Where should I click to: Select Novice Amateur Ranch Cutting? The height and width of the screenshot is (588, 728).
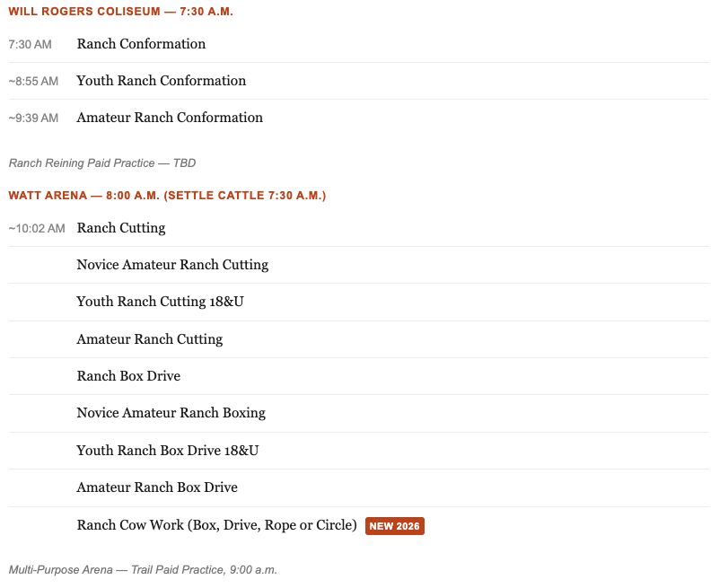tap(359, 265)
